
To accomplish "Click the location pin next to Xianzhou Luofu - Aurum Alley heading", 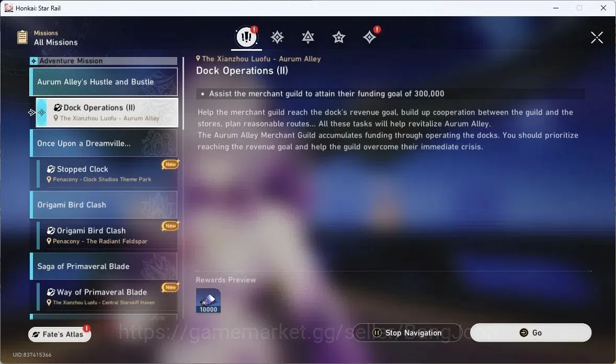I will click(x=198, y=59).
